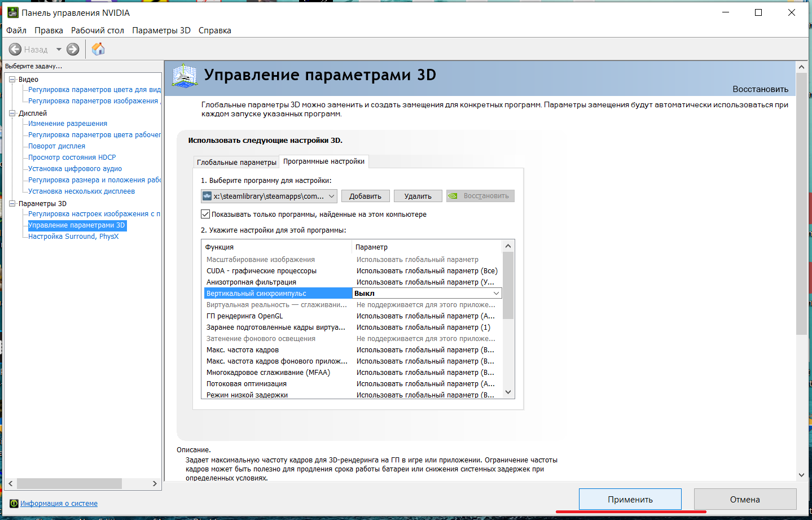This screenshot has width=812, height=520.
Task: Select the Потоковая оптимизация row
Action: click(353, 384)
